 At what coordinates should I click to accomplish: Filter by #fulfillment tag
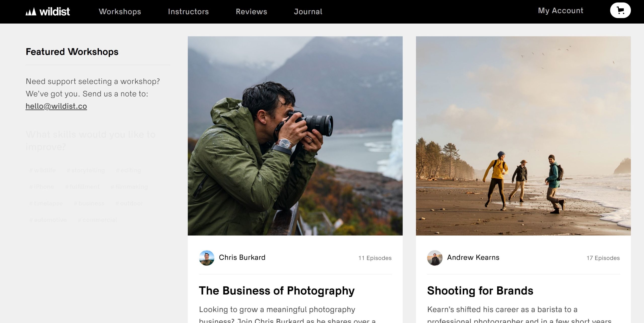coord(82,187)
